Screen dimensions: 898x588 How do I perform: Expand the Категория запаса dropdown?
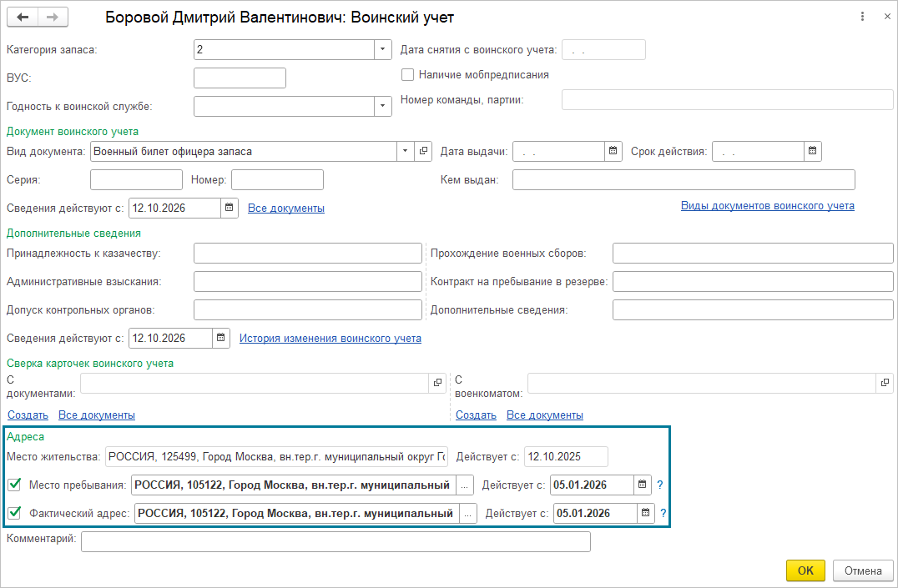coord(382,50)
